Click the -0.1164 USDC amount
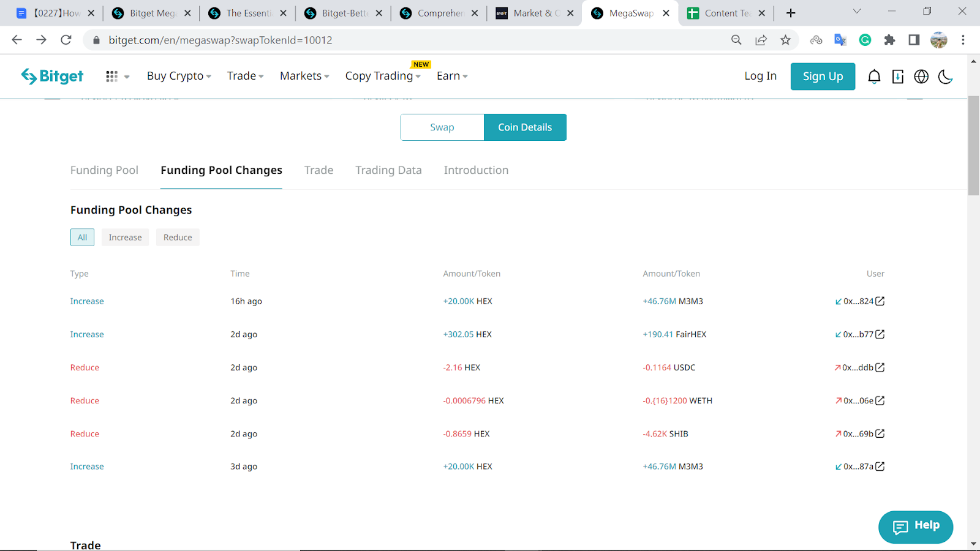 pos(669,367)
